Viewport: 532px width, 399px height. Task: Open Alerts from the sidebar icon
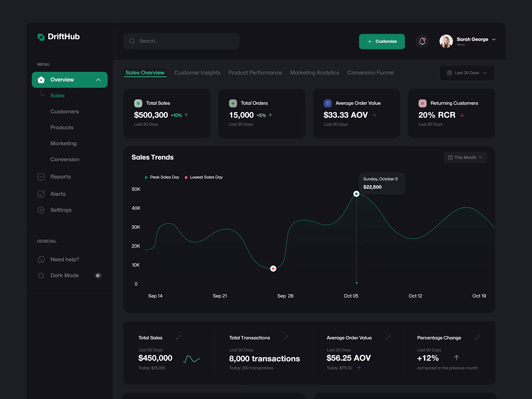point(41,194)
